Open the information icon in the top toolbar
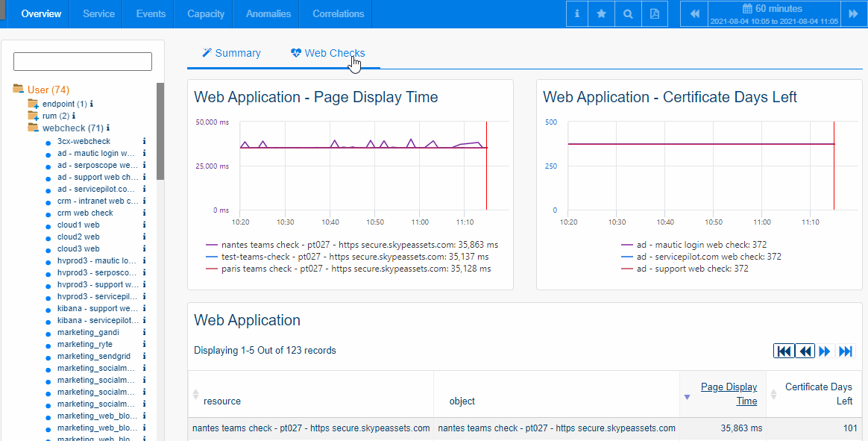Viewport: 868px width, 441px height. 576,13
